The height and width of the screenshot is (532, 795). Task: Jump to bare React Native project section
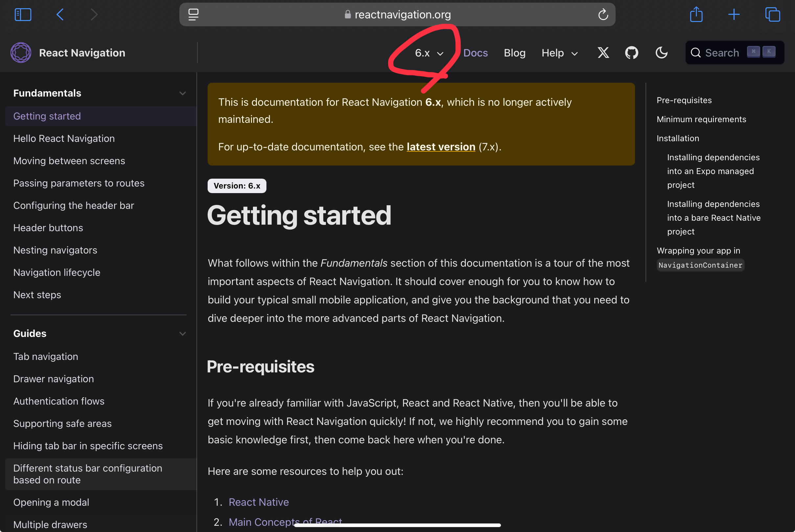tap(714, 218)
